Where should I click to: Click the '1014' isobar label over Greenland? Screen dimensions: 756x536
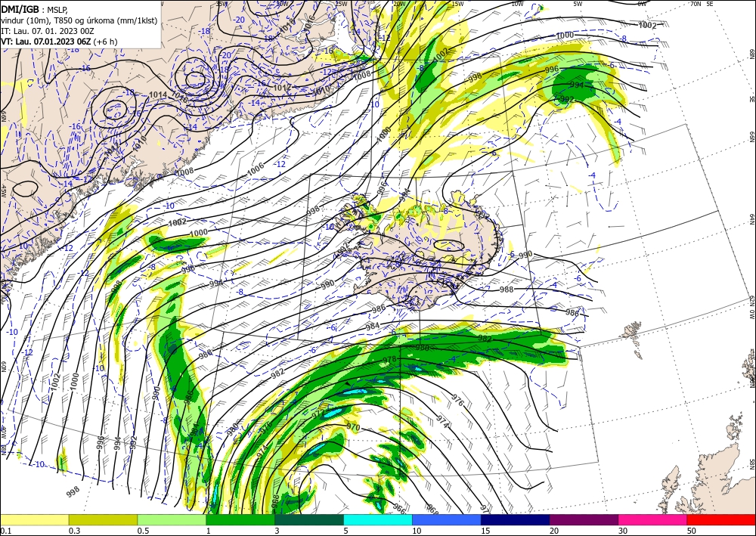pos(158,95)
